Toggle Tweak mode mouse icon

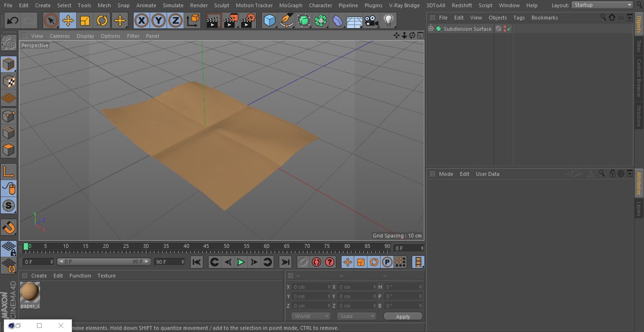[x=8, y=189]
